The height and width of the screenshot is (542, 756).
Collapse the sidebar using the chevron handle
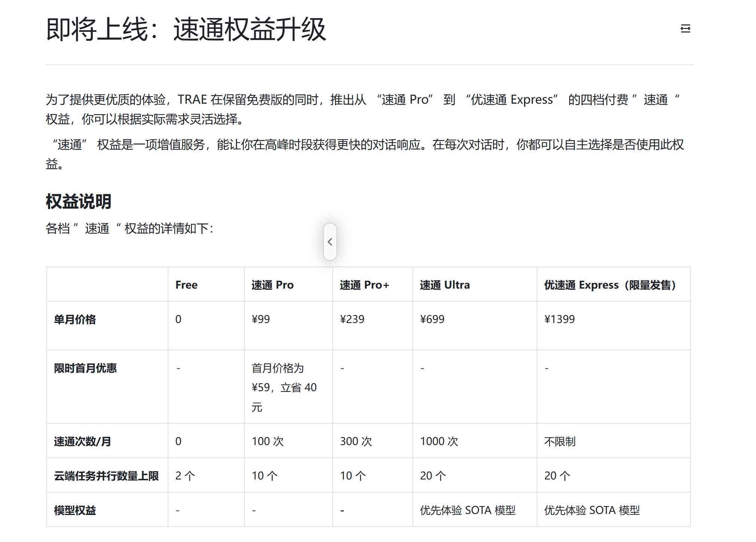[x=330, y=242]
